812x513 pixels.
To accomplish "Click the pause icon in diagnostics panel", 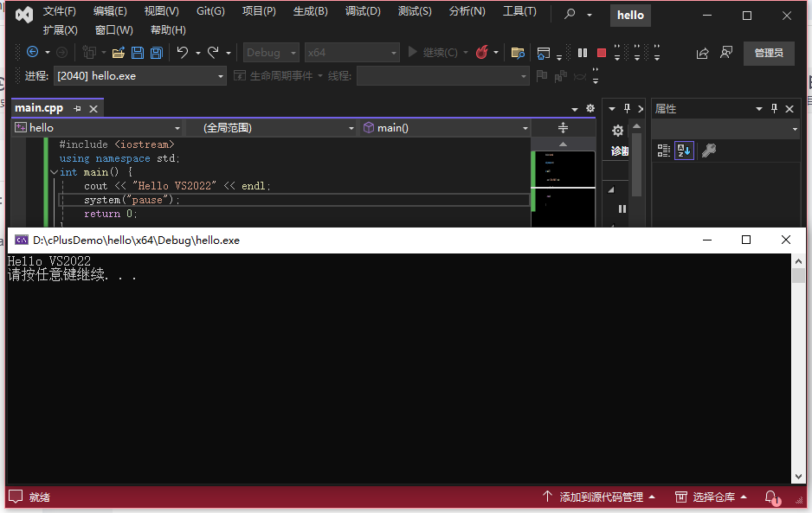I will click(x=622, y=208).
